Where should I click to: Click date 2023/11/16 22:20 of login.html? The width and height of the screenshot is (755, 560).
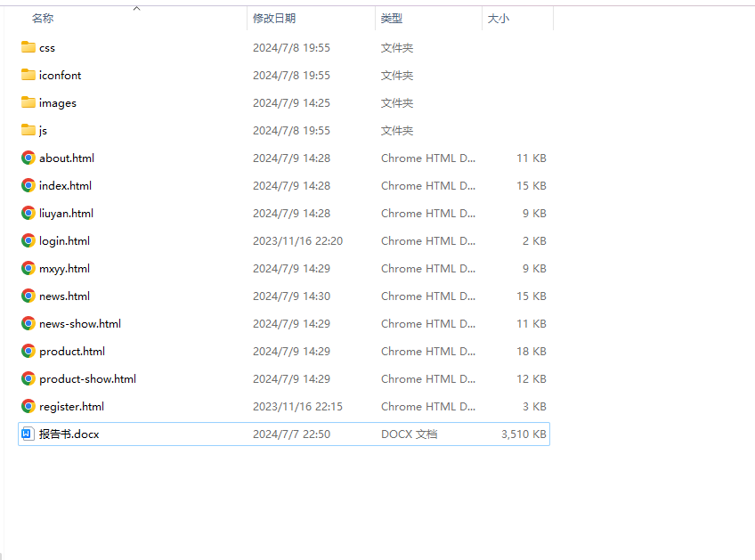point(297,240)
